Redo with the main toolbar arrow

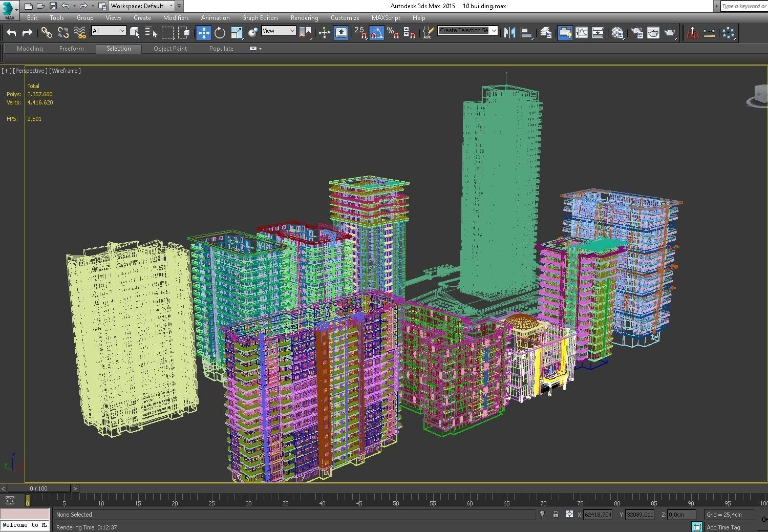[27, 33]
